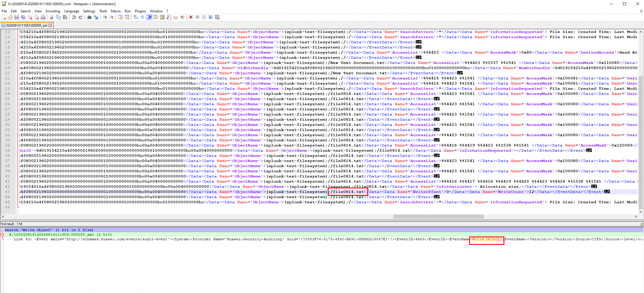Close the 20260814111603-000005_xml tab
This screenshot has height=293, width=644.
[x=50, y=26]
